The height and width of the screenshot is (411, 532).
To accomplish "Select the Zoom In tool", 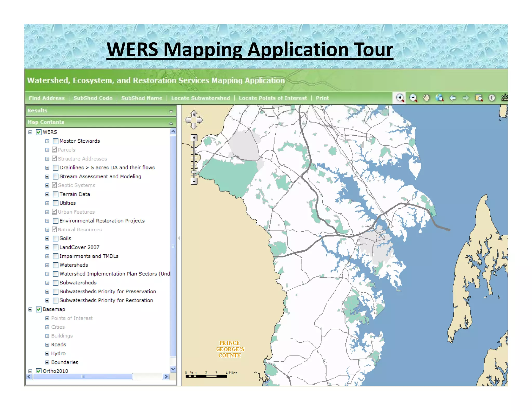I will tap(400, 98).
